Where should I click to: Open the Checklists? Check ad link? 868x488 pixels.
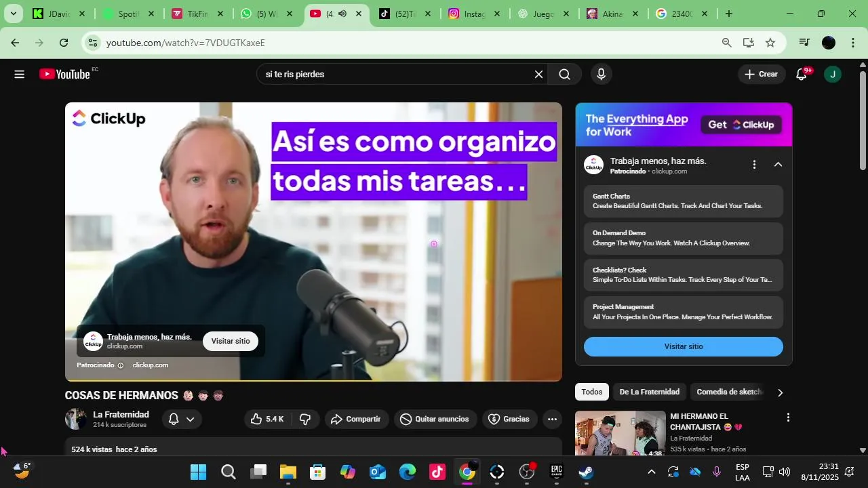pyautogui.click(x=684, y=275)
